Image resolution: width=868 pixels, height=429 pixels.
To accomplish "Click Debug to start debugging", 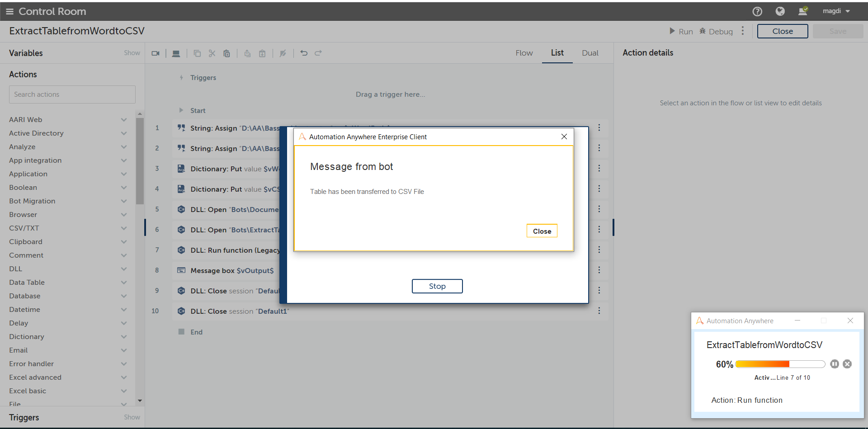I will pos(716,31).
